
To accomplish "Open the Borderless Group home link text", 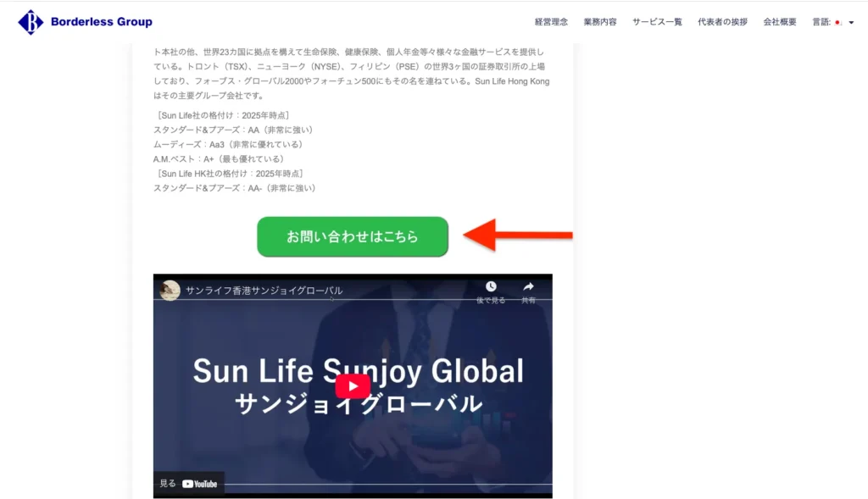I will tap(102, 21).
